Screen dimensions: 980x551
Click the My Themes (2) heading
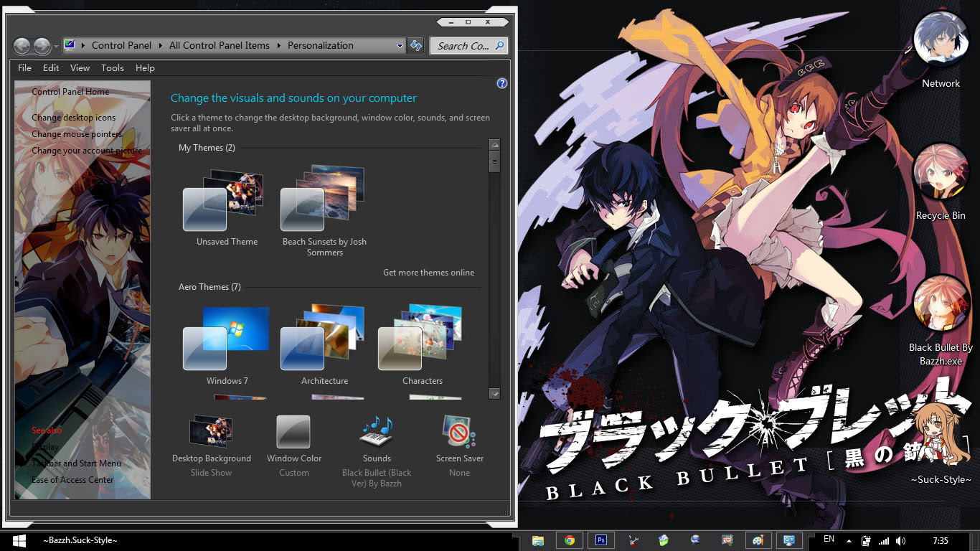[x=207, y=148]
